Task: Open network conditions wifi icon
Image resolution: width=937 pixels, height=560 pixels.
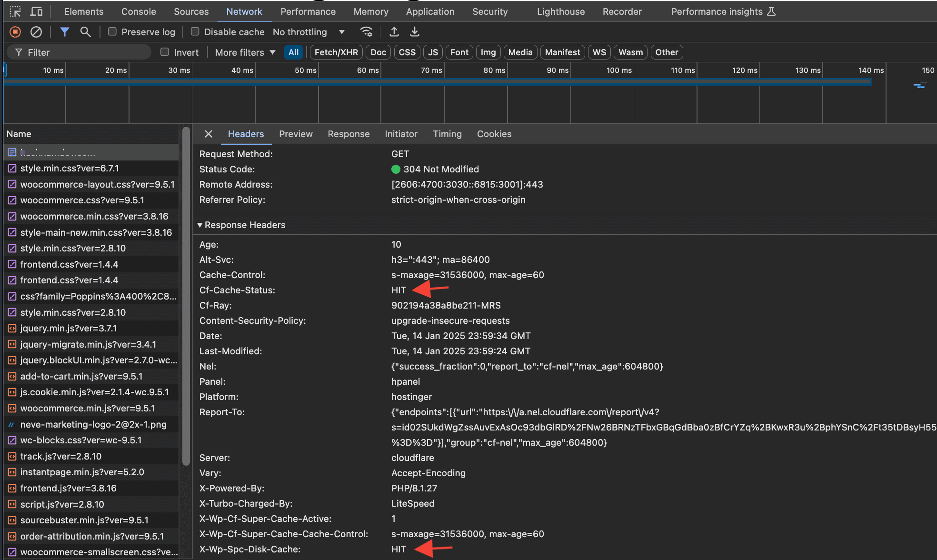Action: (x=366, y=32)
